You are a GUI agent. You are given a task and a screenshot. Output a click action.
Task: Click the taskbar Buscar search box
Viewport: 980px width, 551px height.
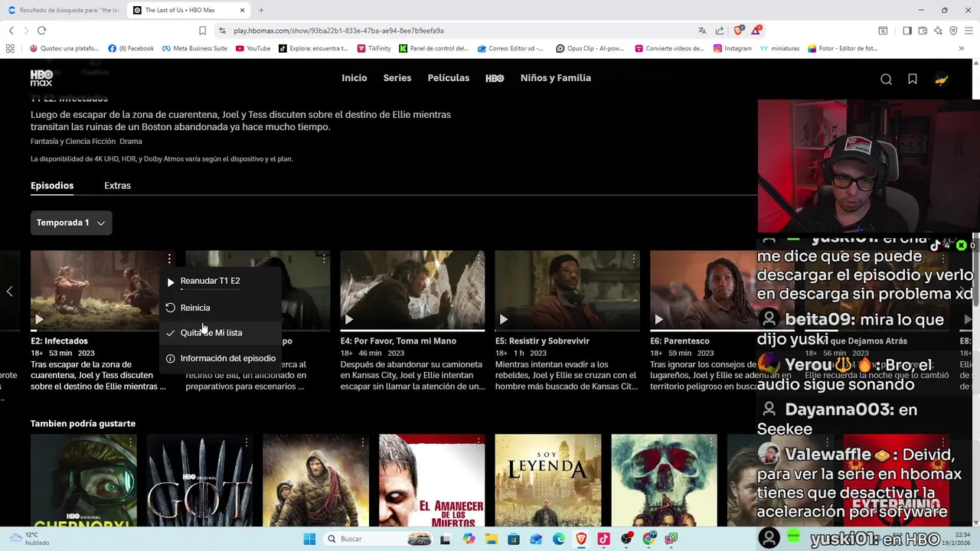click(378, 539)
